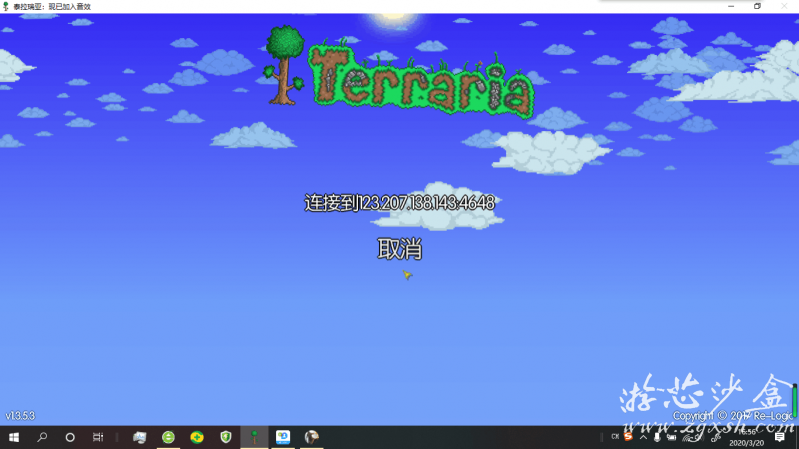Open the bird-head app icon in taskbar
This screenshot has width=799, height=449.
(x=312, y=437)
